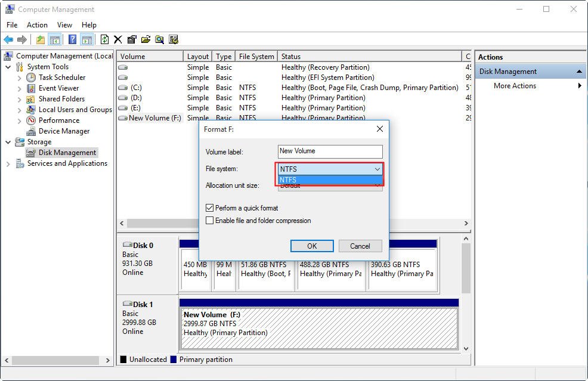
Task: Select Event Viewer icon in sidebar
Action: coord(31,88)
